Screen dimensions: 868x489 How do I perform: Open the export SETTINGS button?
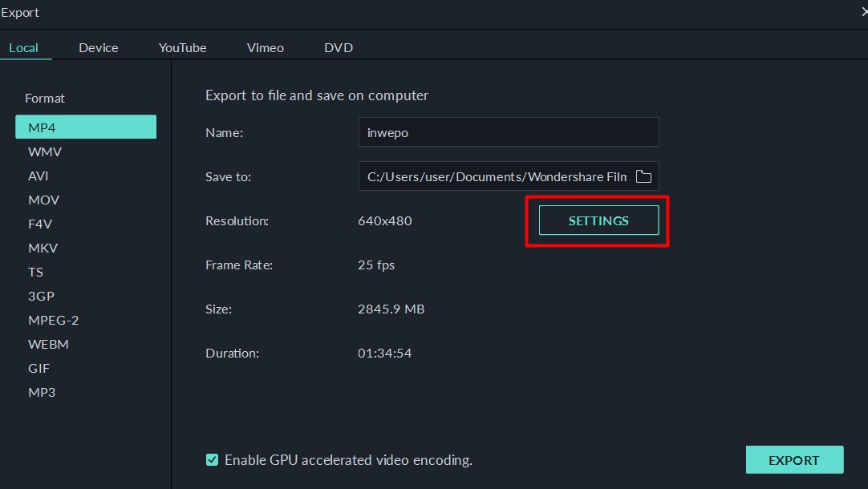coord(598,220)
